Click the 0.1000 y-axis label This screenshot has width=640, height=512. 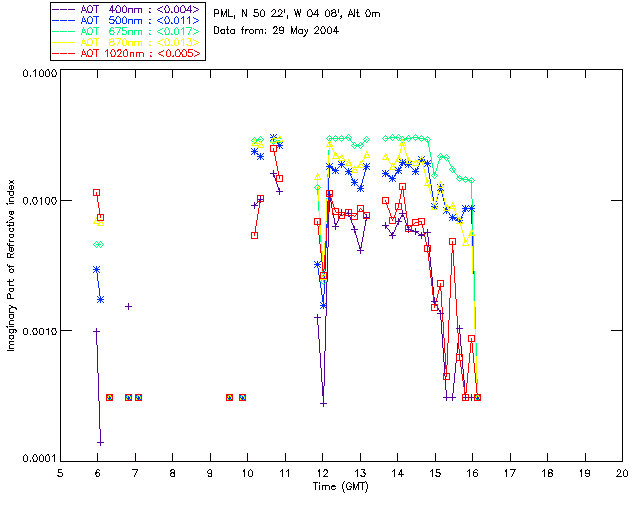(39, 73)
